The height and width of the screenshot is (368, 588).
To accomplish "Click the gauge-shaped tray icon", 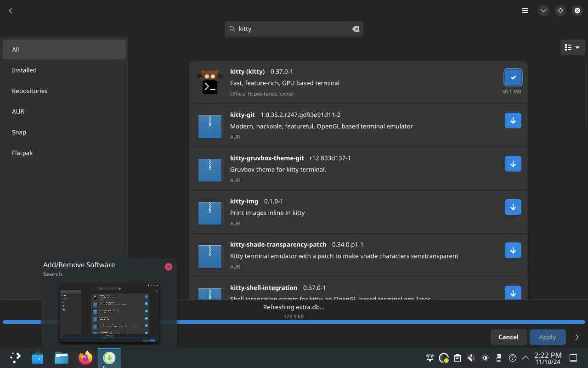I will (x=513, y=357).
